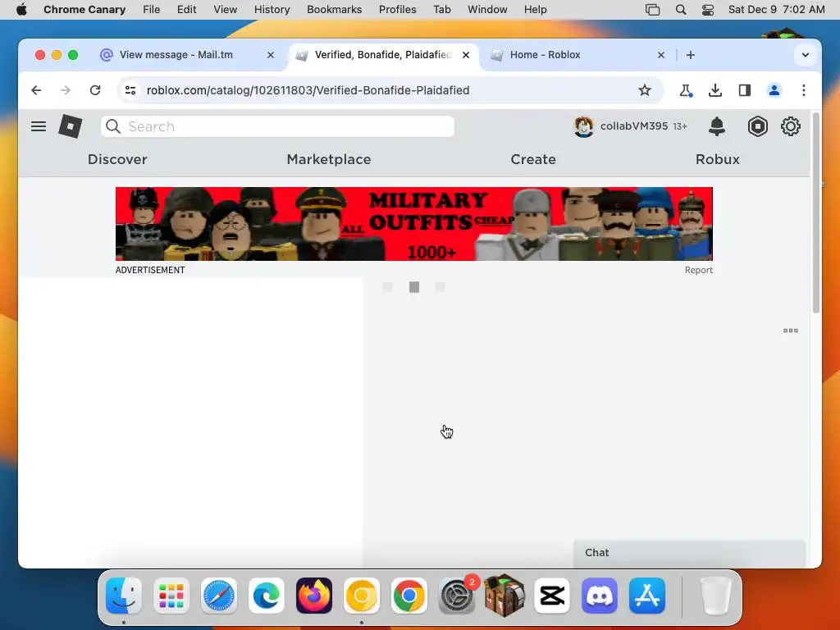
Task: Open the Robux balance hexagon icon
Action: coord(757,126)
